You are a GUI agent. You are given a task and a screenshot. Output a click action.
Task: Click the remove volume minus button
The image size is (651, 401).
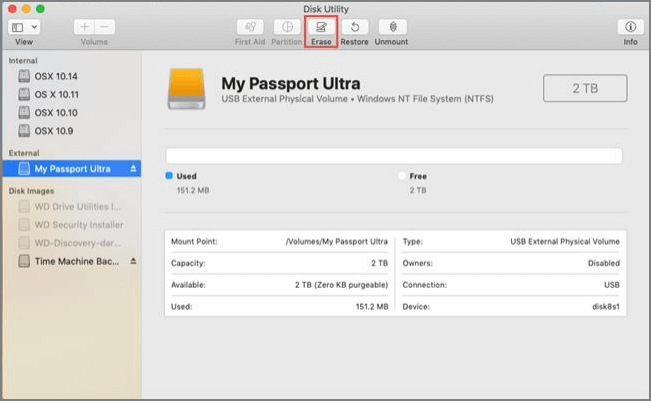tap(105, 27)
